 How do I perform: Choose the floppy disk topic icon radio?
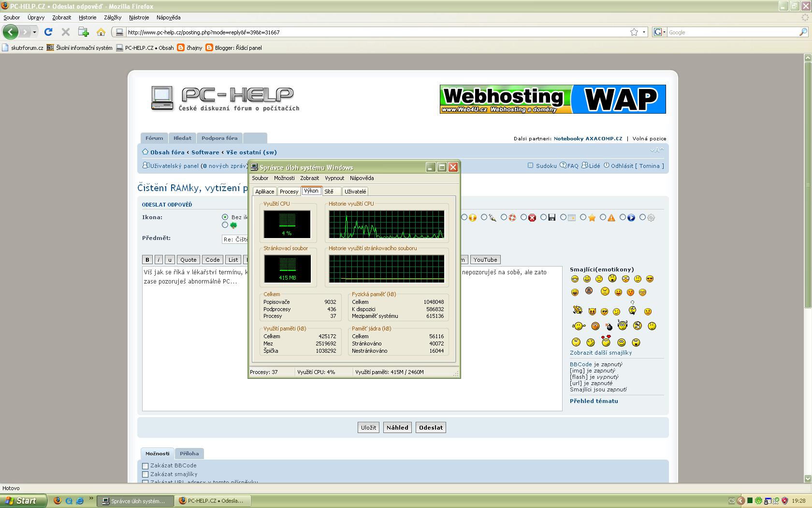click(543, 217)
